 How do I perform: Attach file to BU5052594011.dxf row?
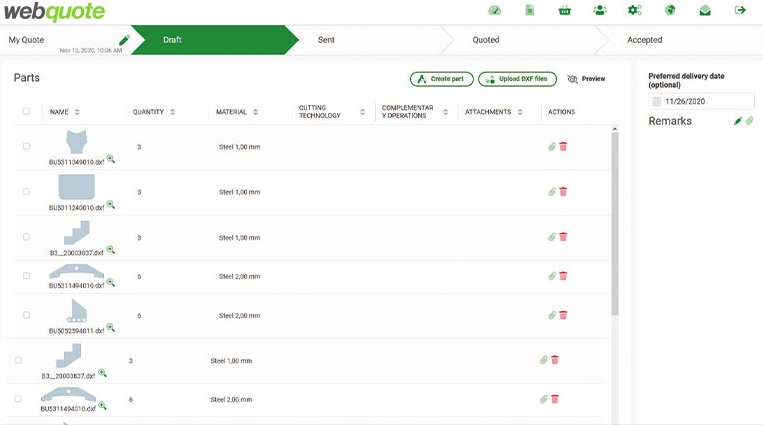pos(551,315)
